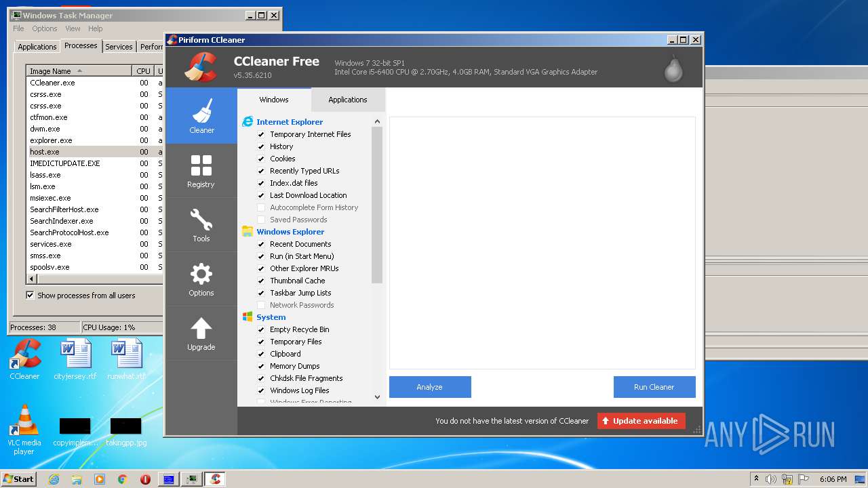The width and height of the screenshot is (868, 488).
Task: Select CCleaner.exe in process list
Action: click(94, 83)
